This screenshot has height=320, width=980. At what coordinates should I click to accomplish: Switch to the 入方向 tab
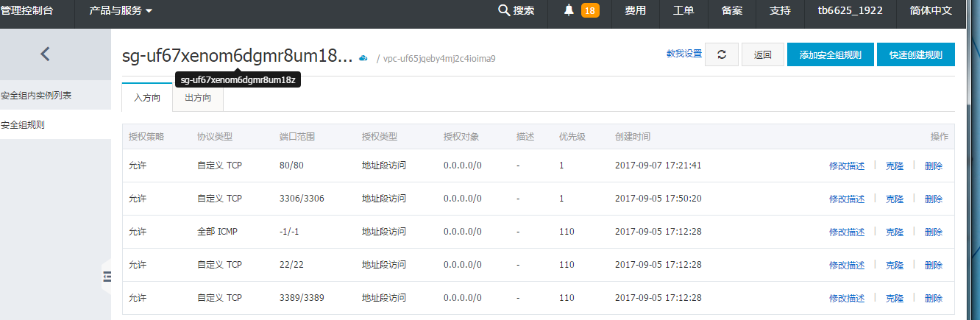[x=147, y=98]
